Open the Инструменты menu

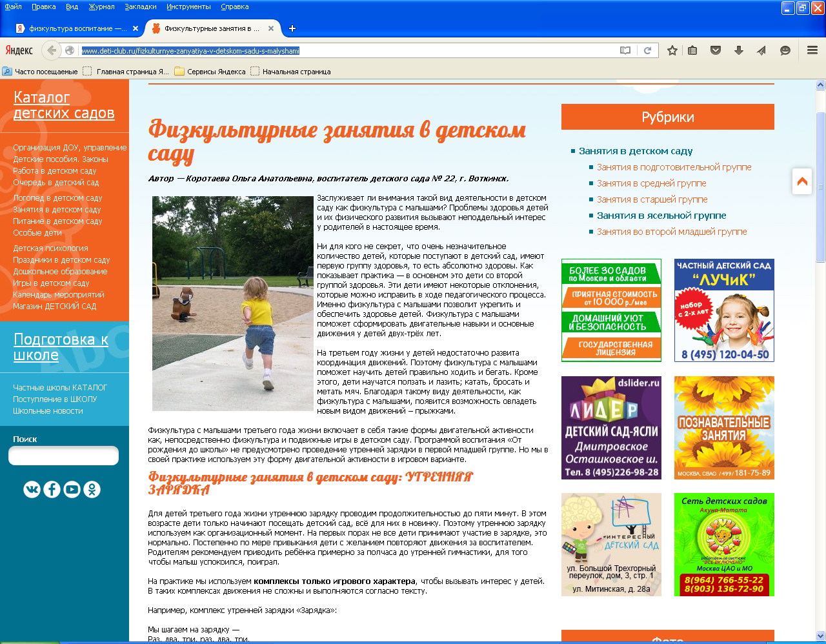point(188,6)
